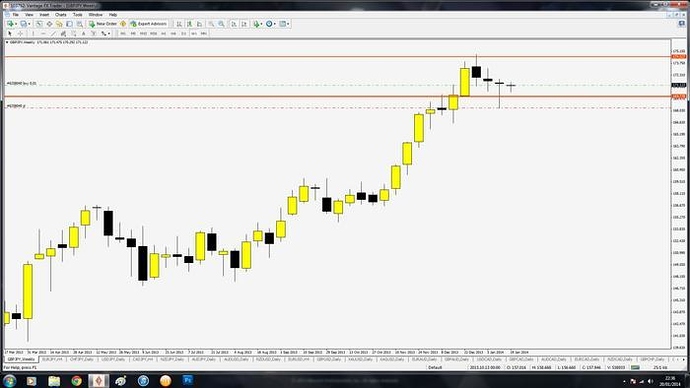690x388 pixels.
Task: Show the Data Window panel
Action: click(50, 24)
